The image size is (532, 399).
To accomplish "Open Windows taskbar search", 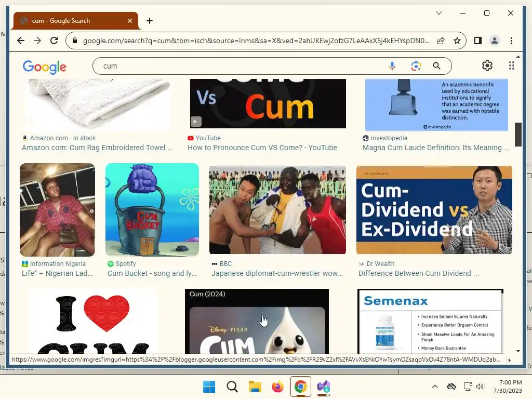I will point(232,387).
